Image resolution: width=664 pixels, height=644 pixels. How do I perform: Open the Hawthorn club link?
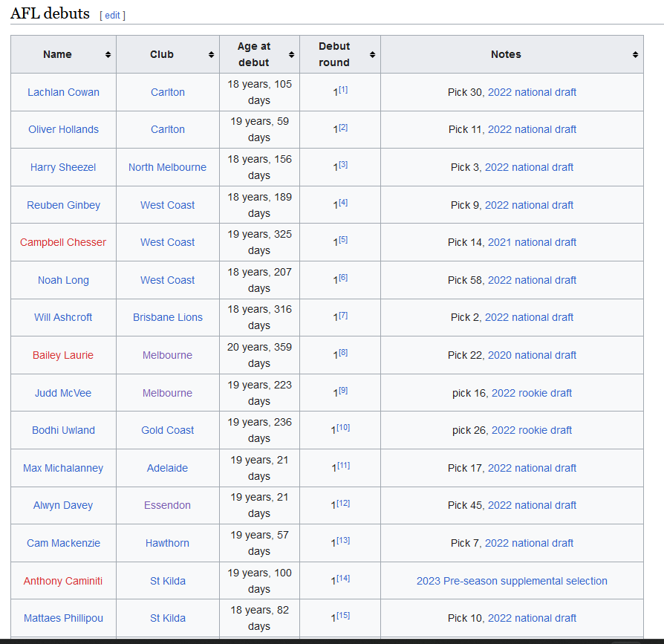(x=167, y=543)
